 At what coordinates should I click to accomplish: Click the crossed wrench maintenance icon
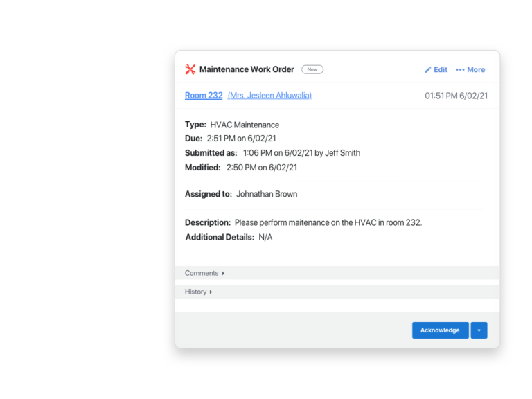(190, 69)
